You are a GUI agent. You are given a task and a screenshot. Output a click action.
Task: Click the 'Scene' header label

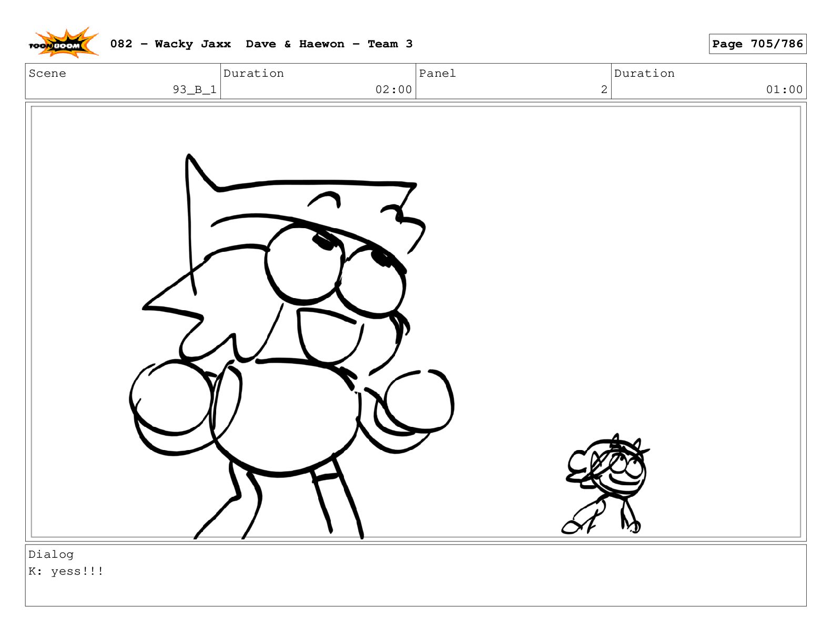point(47,73)
